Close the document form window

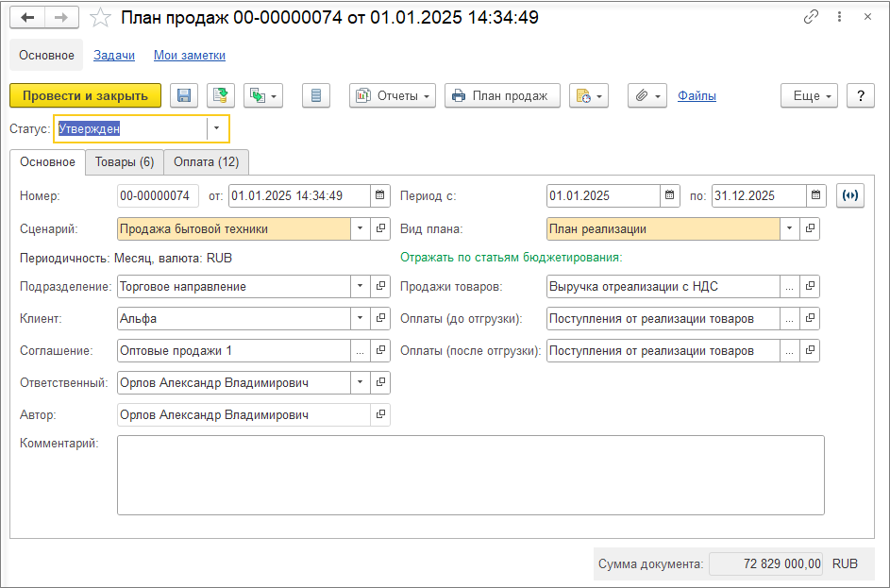coord(868,17)
